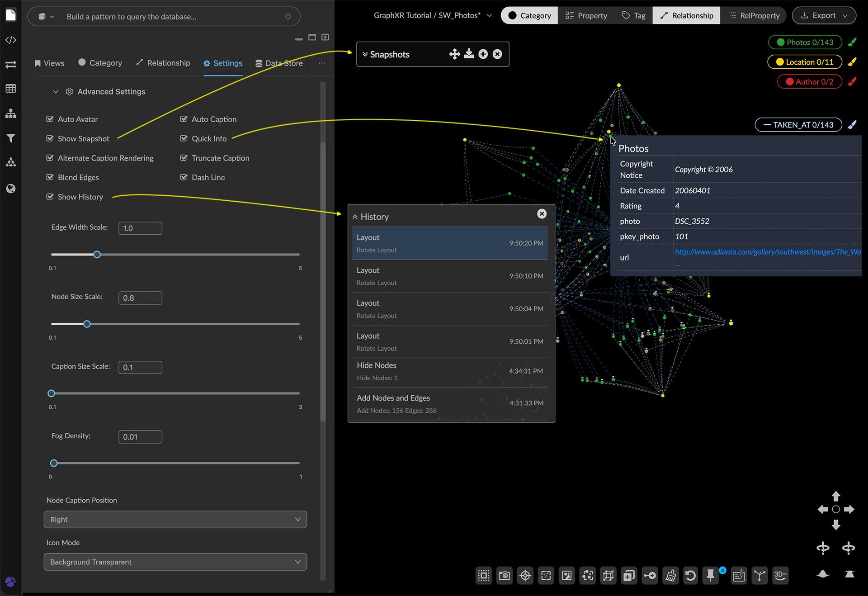Open the adianta.com photo URL link
This screenshot has height=596, width=868.
pos(767,252)
